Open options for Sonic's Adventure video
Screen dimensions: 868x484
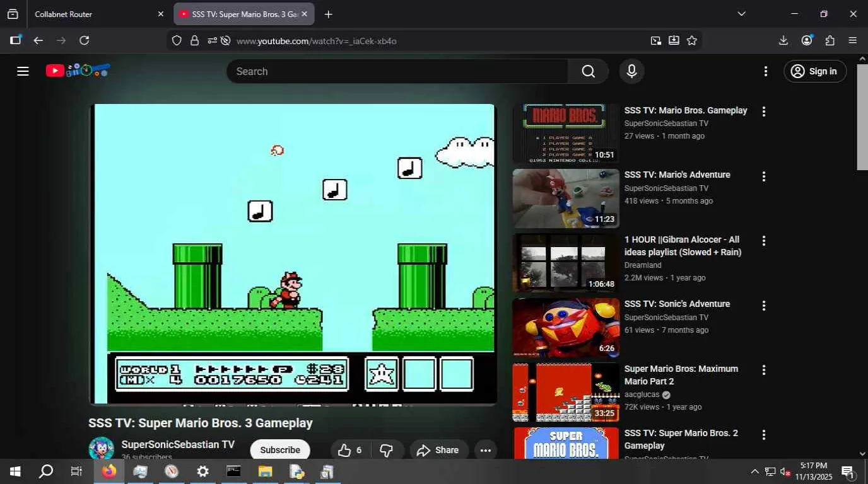(764, 306)
